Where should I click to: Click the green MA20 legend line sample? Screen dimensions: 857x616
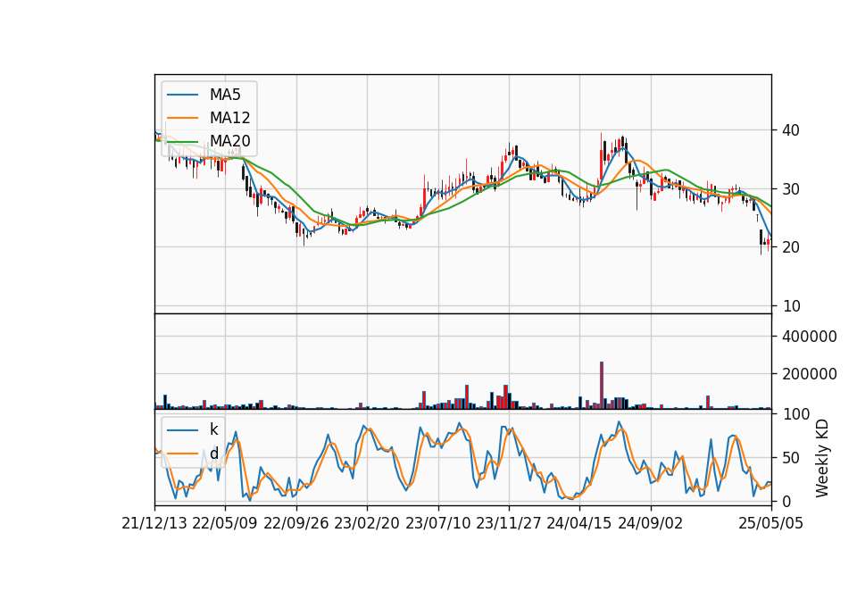click(x=182, y=141)
